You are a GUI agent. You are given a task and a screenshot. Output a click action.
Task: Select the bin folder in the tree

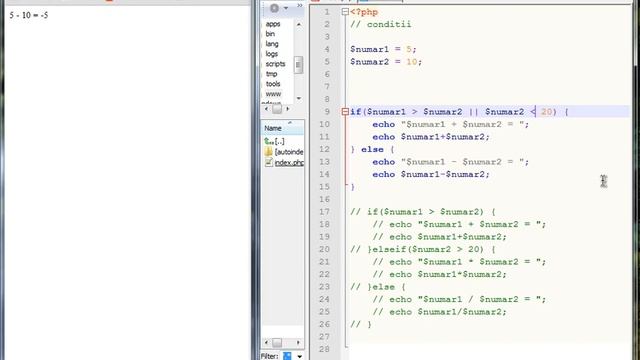click(270, 34)
